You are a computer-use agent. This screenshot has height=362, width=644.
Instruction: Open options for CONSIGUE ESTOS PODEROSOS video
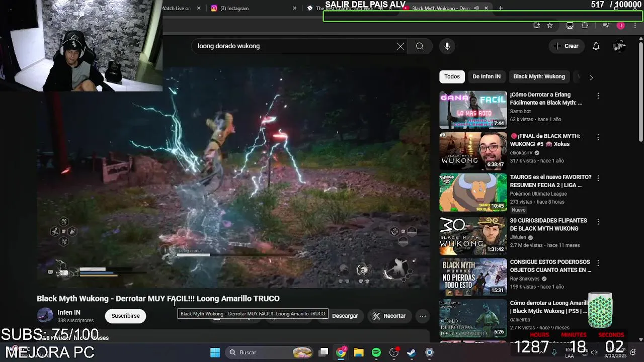[598, 263]
